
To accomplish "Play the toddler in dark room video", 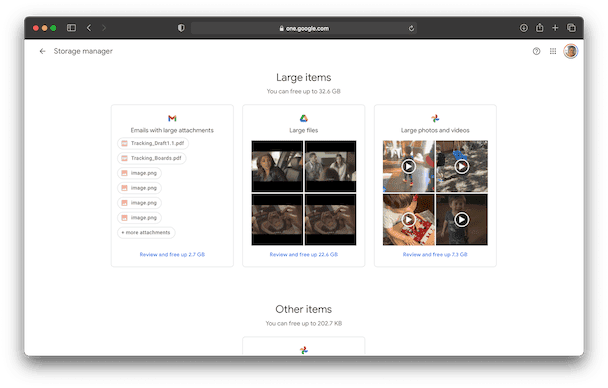I will coord(462,220).
